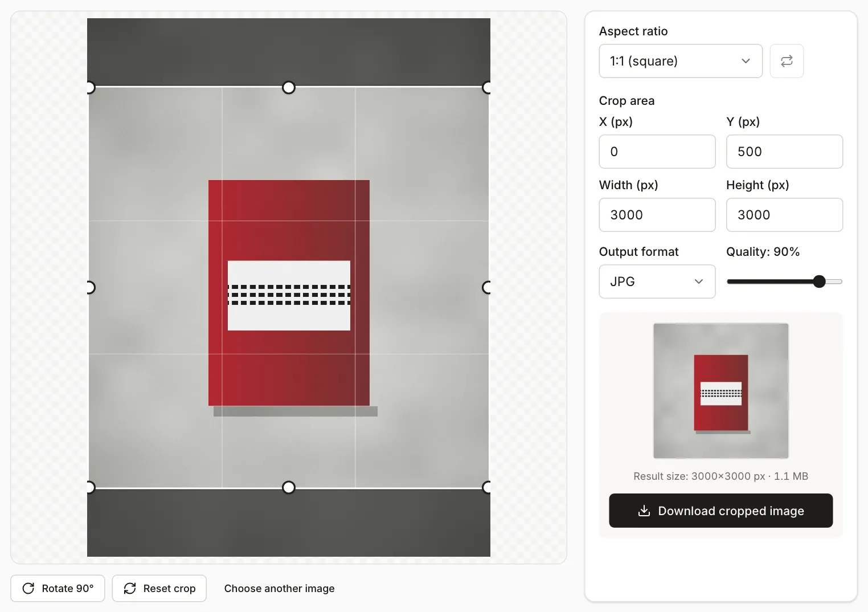Viewport: 868px width, 612px height.
Task: Click the "Crop area" heading
Action: 627,101
